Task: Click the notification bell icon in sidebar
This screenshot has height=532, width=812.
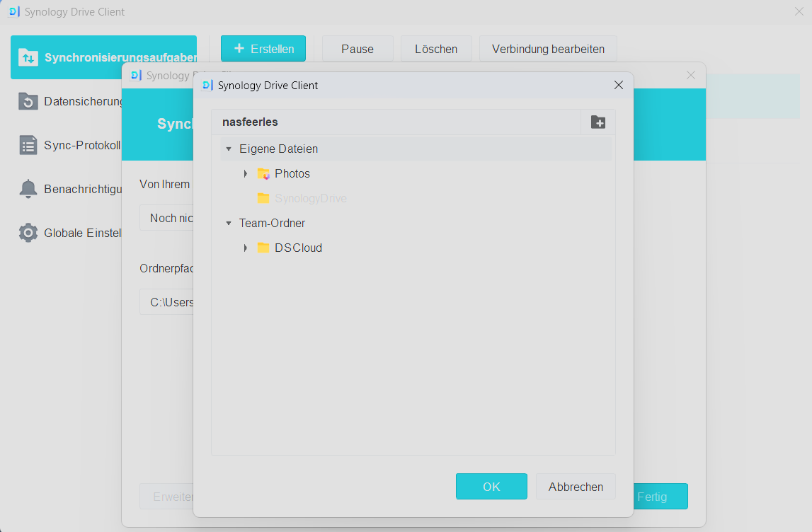Action: coord(28,190)
